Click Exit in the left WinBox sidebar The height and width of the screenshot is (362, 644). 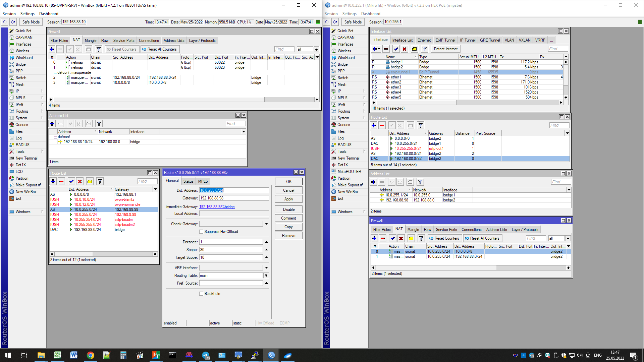coord(18,198)
